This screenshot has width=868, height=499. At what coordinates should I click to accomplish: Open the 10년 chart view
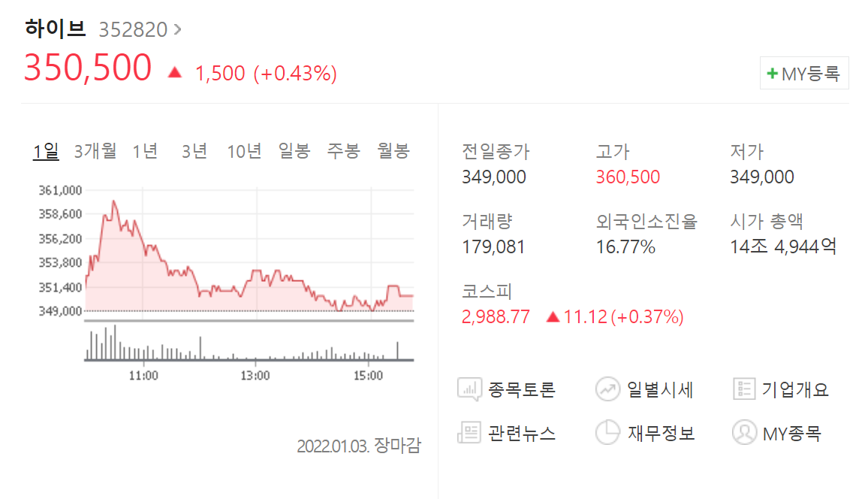(x=245, y=150)
